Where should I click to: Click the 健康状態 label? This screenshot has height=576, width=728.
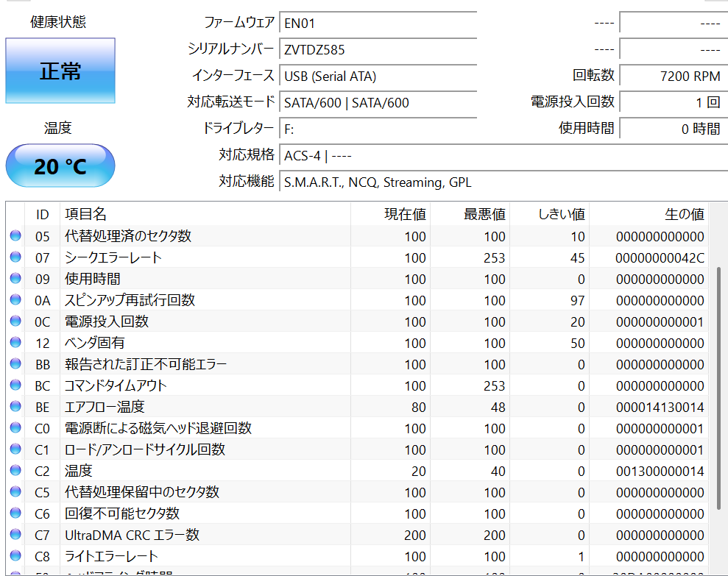[x=58, y=22]
